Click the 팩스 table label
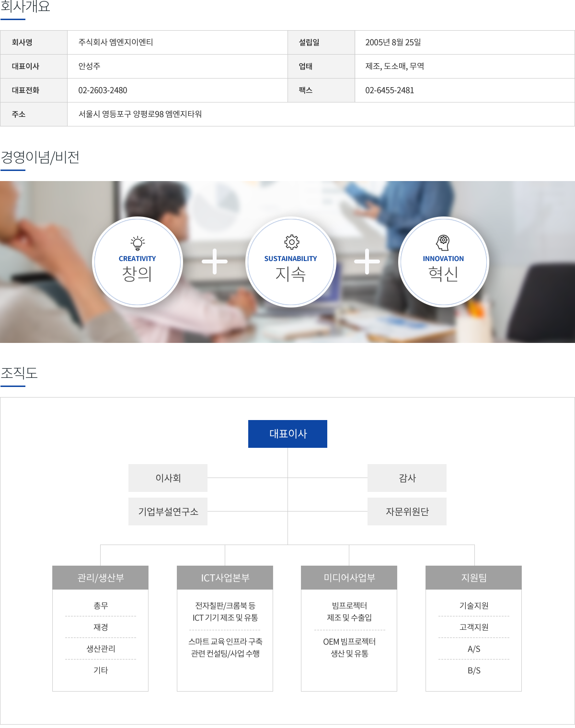This screenshot has width=575, height=728. [x=306, y=91]
